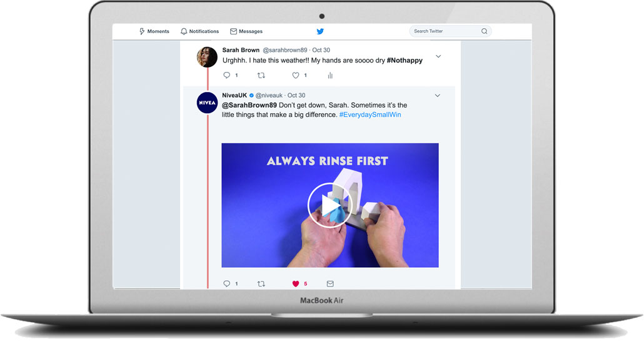Click Sarah's tweet Oct 30 timestamp
Image resolution: width=644 pixels, height=341 pixels.
(x=321, y=50)
